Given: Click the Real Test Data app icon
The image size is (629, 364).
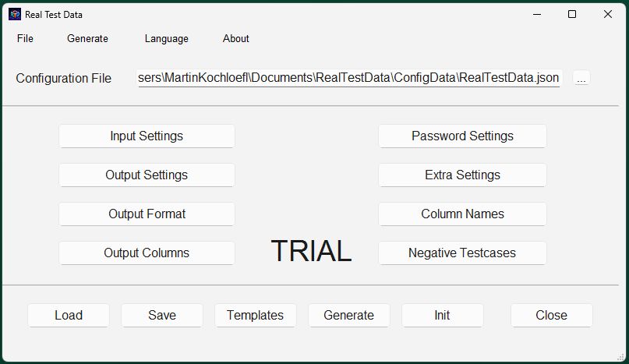Looking at the screenshot, I should 15,15.
